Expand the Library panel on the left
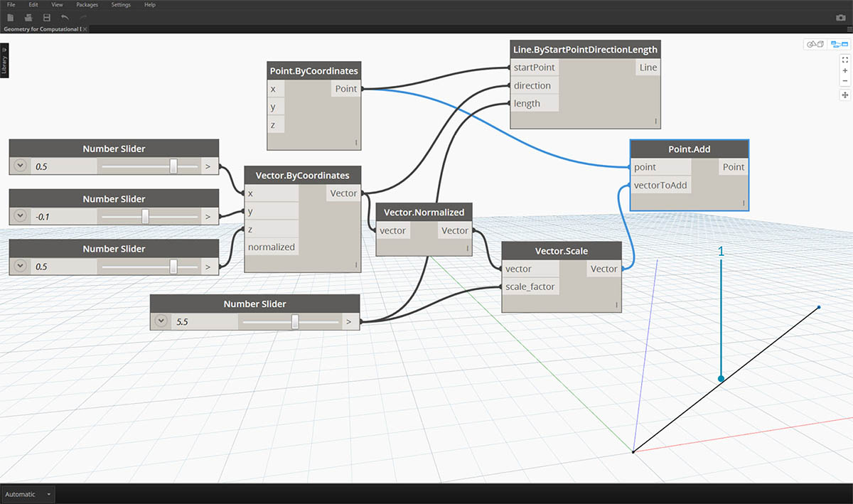 4,60
